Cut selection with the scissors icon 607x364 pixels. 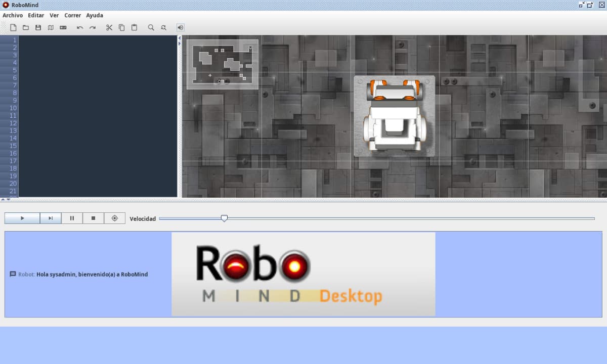(x=109, y=27)
